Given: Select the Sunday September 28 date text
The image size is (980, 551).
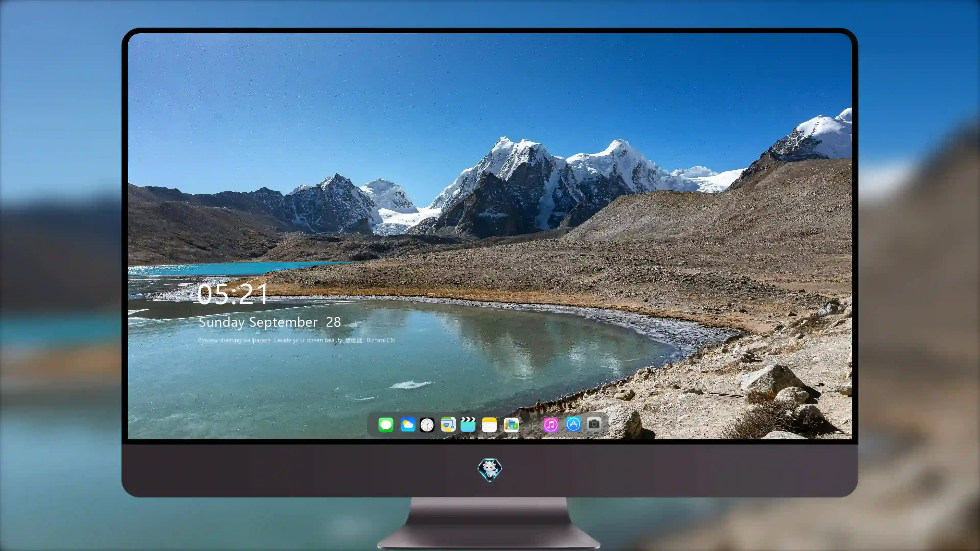Looking at the screenshot, I should pyautogui.click(x=270, y=322).
